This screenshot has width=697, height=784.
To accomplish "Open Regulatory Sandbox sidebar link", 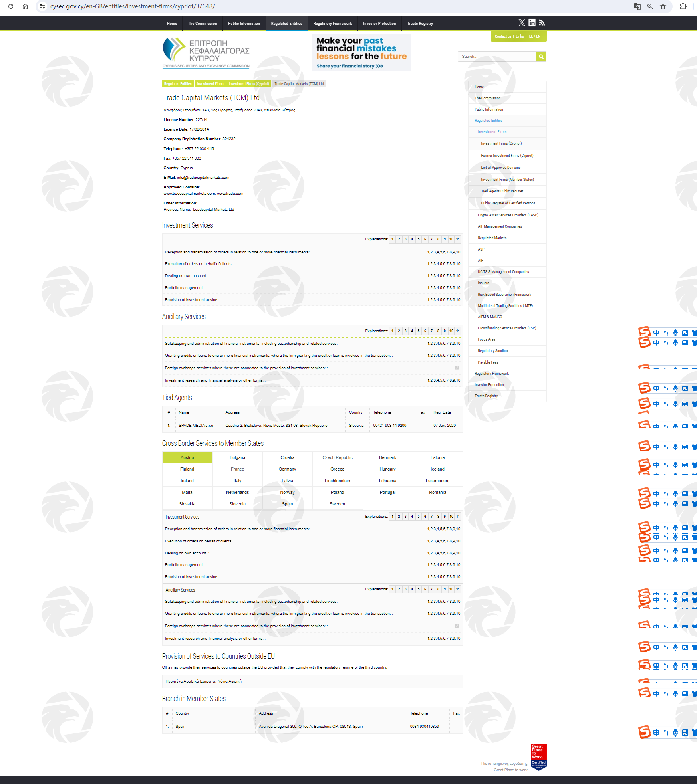I will point(493,351).
